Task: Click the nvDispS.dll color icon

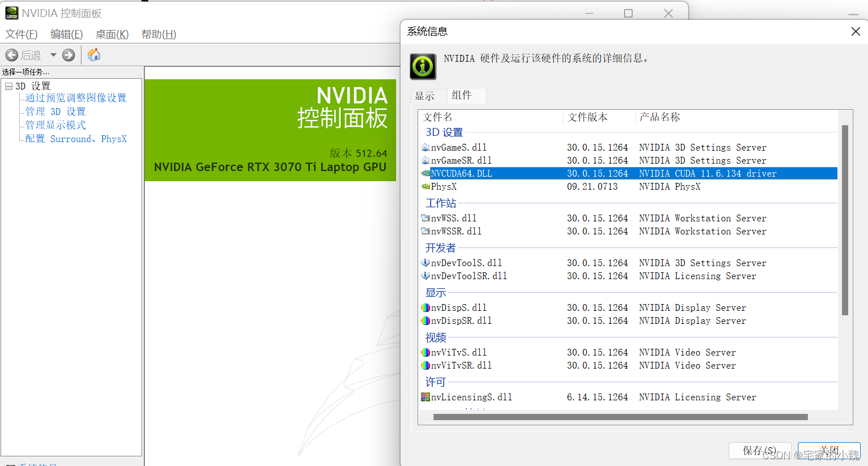Action: (426, 307)
